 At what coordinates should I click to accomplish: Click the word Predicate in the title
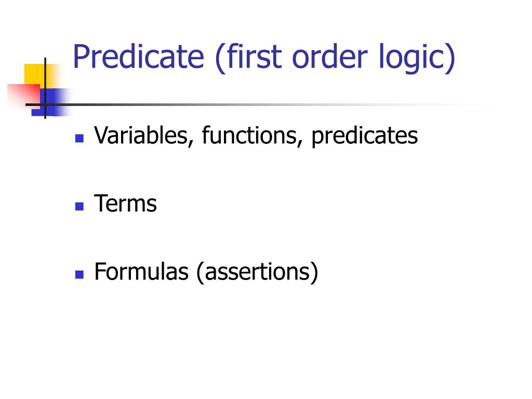139,56
